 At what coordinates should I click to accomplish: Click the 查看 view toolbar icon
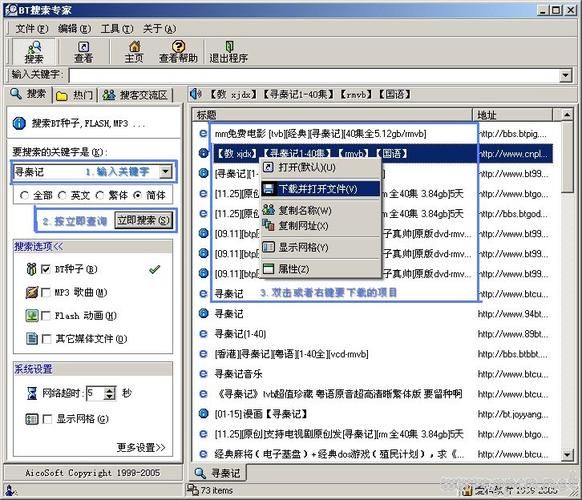pos(84,47)
